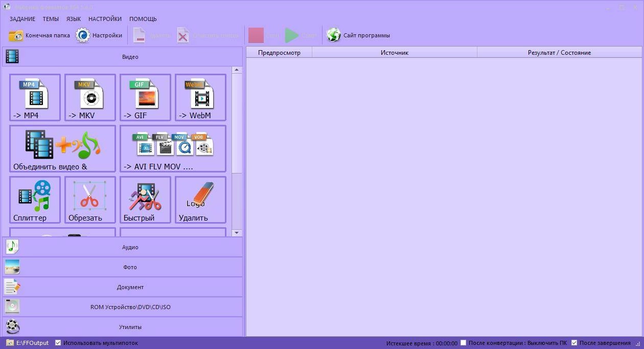Choose the -> MKV conversion icon
Viewport: 644px width, 349px height.
(x=90, y=97)
